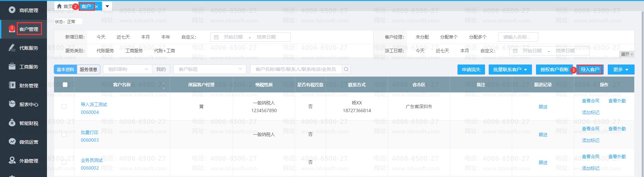Check the box for 导入派工测试 row

(64, 106)
